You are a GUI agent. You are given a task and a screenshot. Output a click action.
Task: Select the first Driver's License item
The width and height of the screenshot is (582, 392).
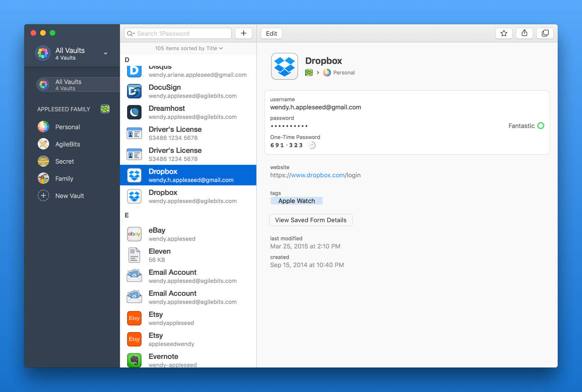coord(188,133)
